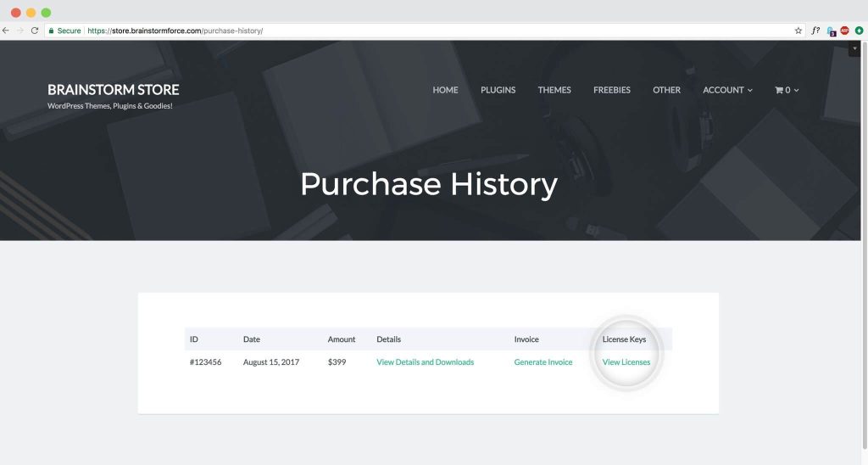Click the Purchase History page heading
The width and height of the screenshot is (868, 465).
click(x=429, y=185)
